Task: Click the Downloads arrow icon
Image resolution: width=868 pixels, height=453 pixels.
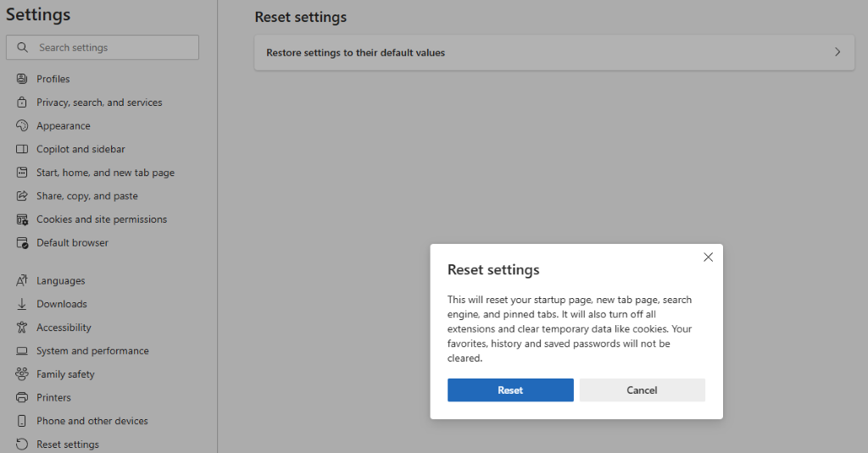Action: (21, 304)
